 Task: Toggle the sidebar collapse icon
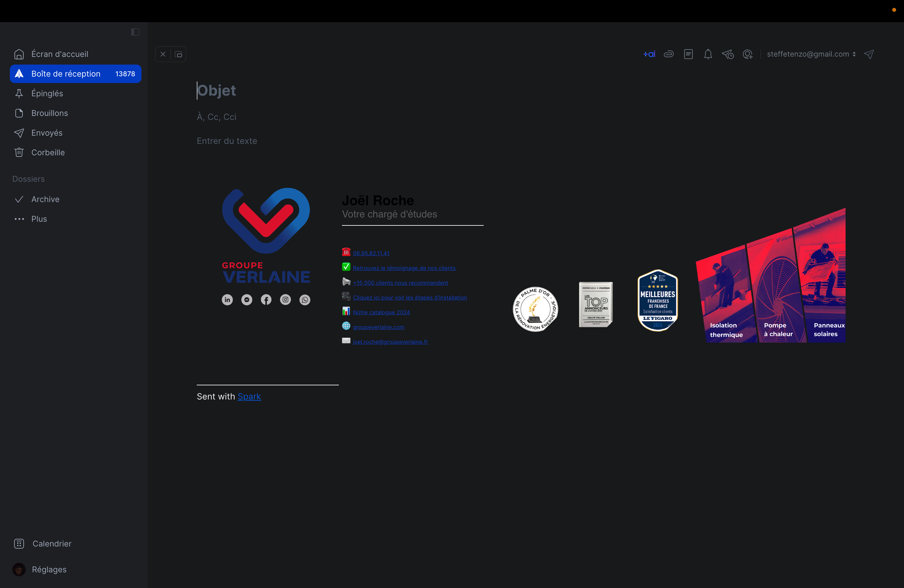(x=135, y=32)
